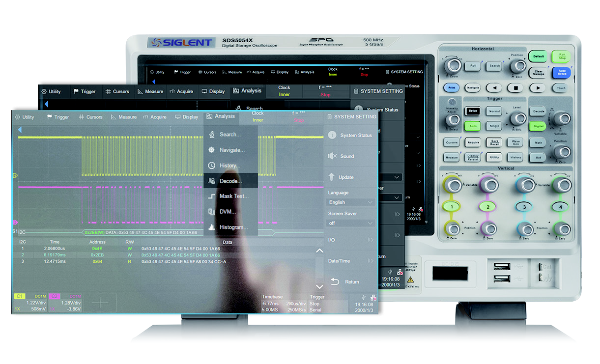
Task: Toggle Roll mode button on the Horizontal panel
Action: 473,65
